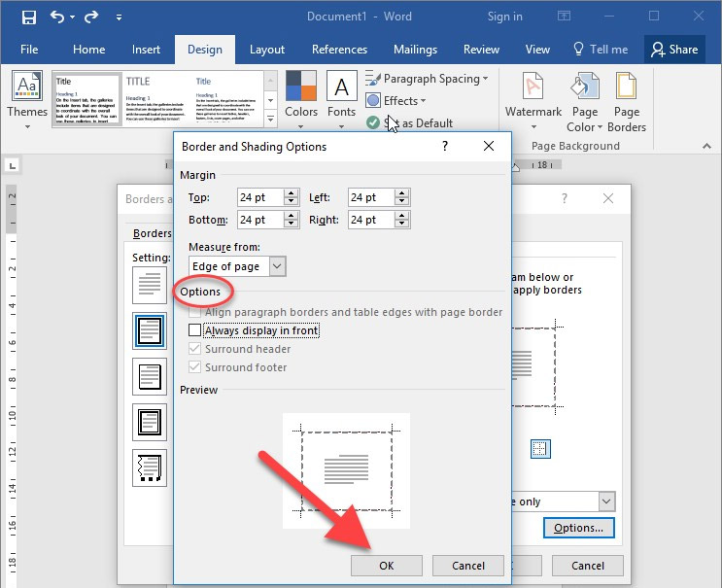
Task: Enable Always display in front checkbox
Action: tap(195, 330)
